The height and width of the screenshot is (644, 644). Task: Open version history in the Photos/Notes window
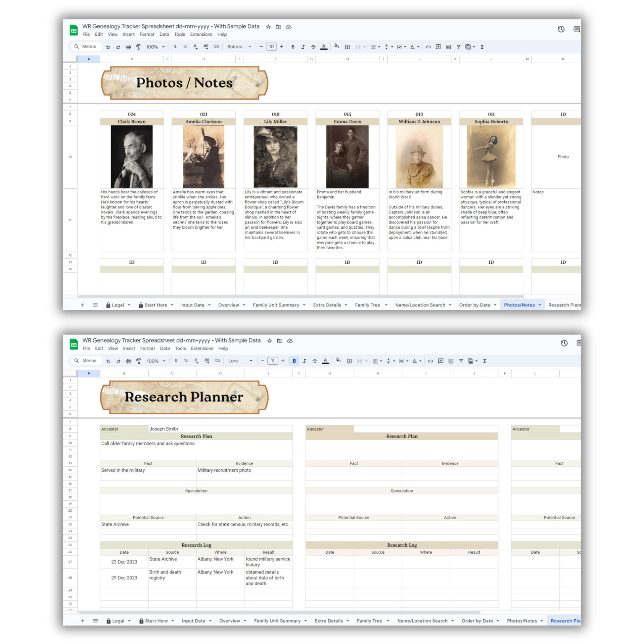click(x=561, y=29)
